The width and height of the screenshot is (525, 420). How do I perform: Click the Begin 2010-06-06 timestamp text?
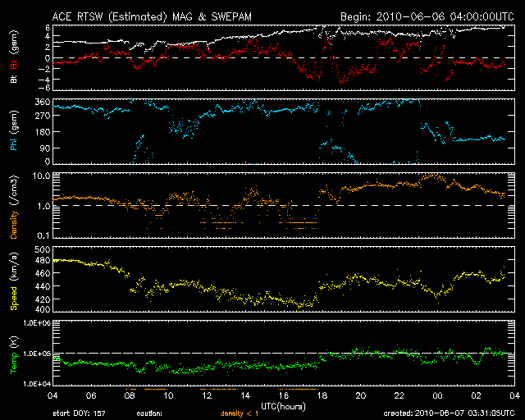pyautogui.click(x=427, y=16)
